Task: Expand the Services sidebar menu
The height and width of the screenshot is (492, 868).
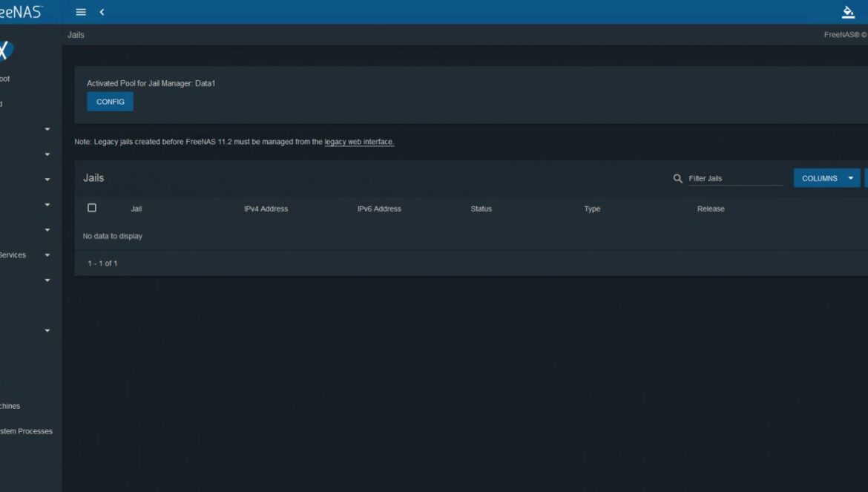Action: [x=25, y=255]
